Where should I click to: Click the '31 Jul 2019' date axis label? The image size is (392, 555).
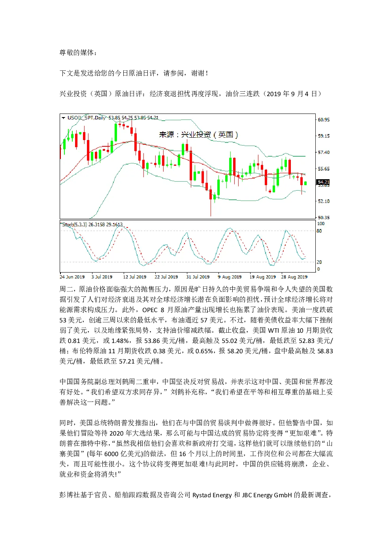[x=198, y=277]
